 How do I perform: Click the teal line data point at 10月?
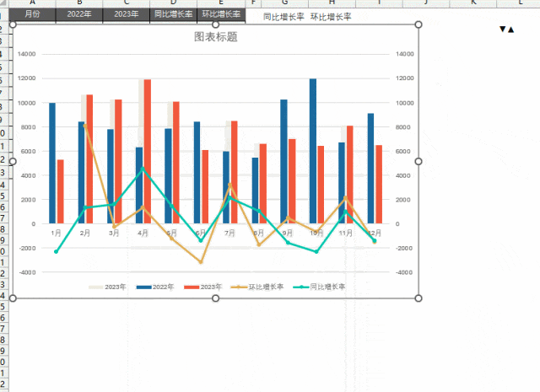(316, 251)
